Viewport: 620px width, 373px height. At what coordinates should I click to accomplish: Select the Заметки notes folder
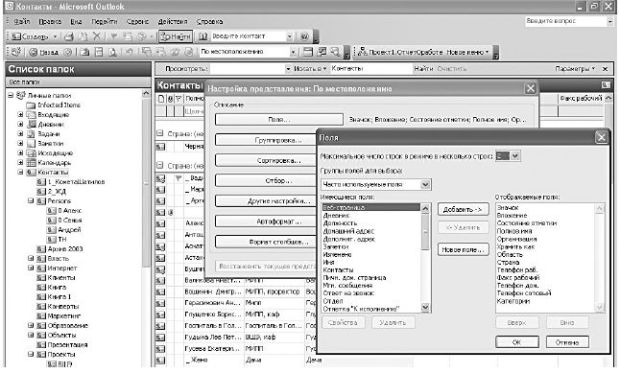(x=50, y=143)
